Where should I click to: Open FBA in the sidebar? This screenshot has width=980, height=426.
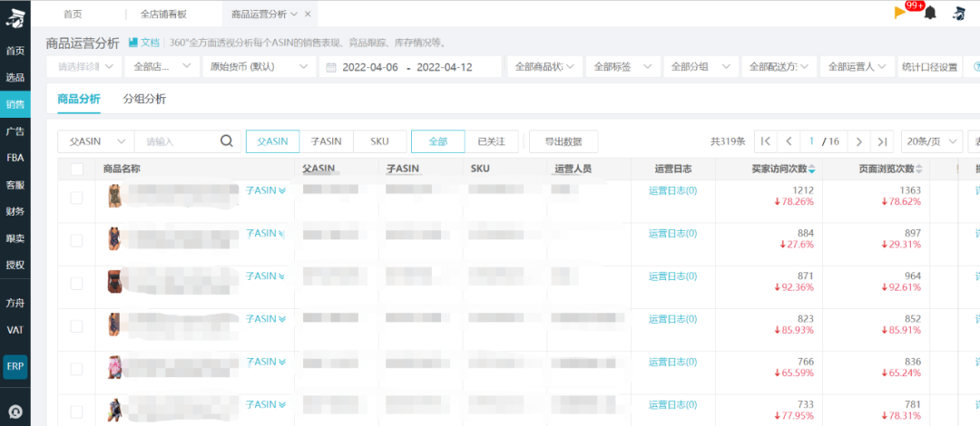[15, 158]
